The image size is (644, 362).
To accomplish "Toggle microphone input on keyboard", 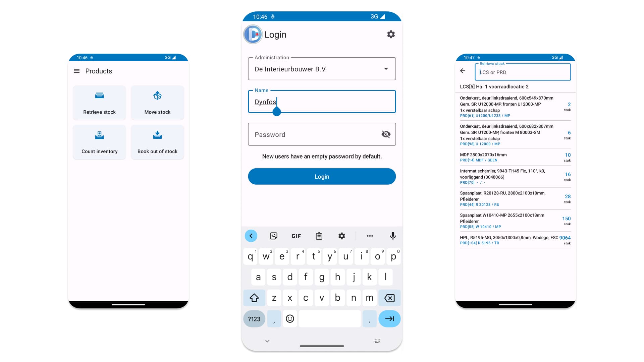I will coord(392,236).
